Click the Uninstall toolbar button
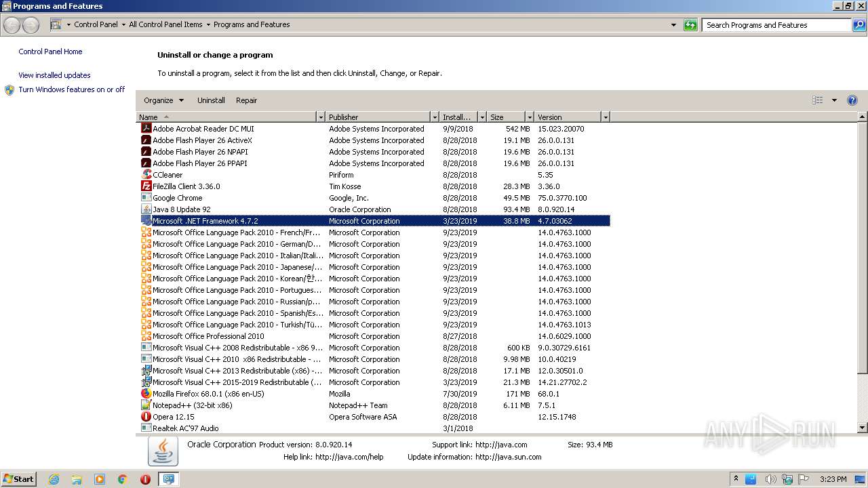This screenshot has width=868, height=488. pyautogui.click(x=211, y=100)
